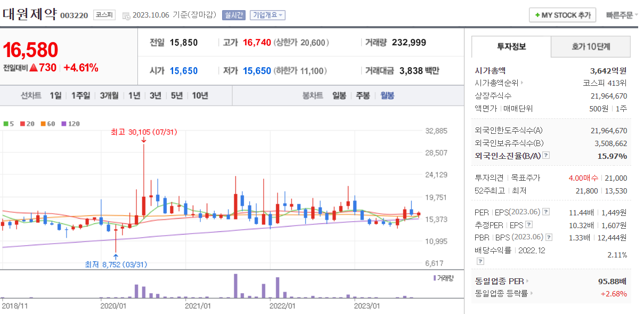Click the +4.61% change rate
Screen dimensions: 644x314
click(81, 68)
